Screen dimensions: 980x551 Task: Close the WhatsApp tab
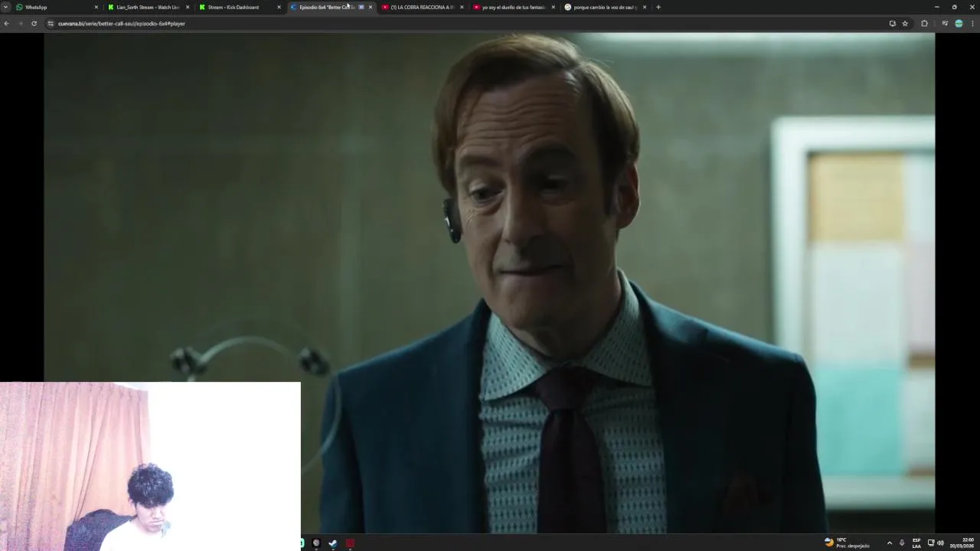96,7
